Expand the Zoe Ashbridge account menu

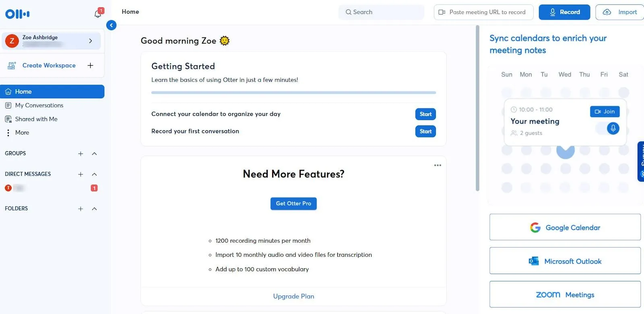coord(91,41)
